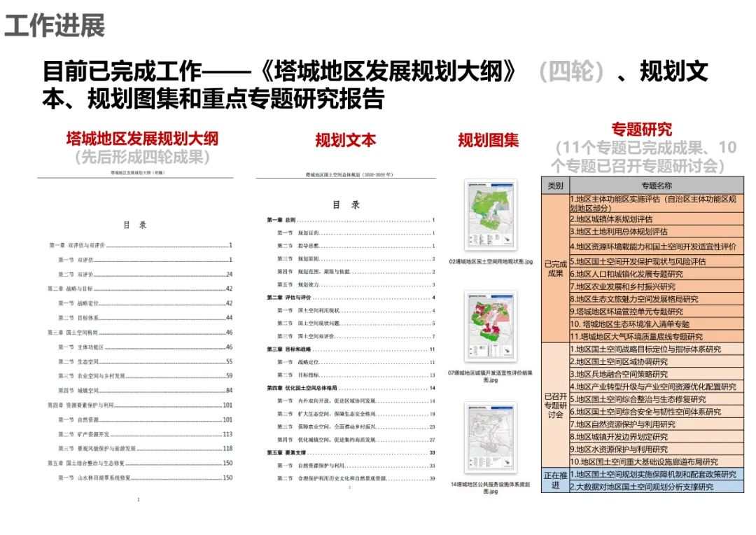Select the blue 正在推进 category cell
Screen dimensions: 756x535
(555, 480)
